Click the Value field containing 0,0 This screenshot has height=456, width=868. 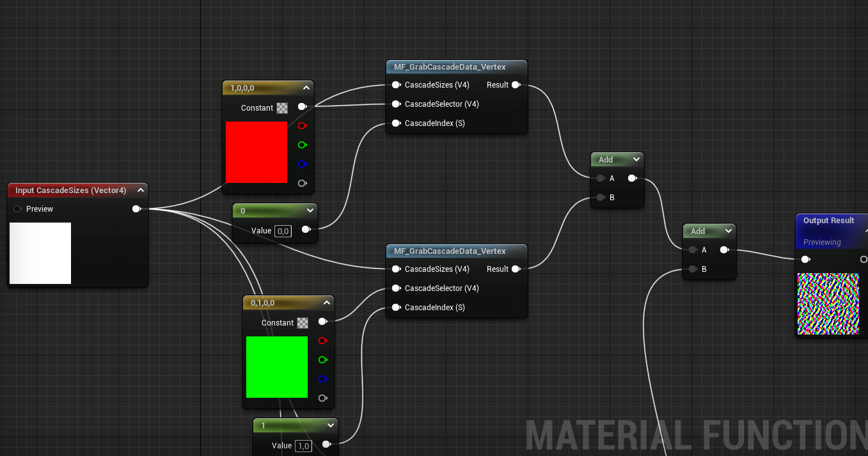click(282, 231)
